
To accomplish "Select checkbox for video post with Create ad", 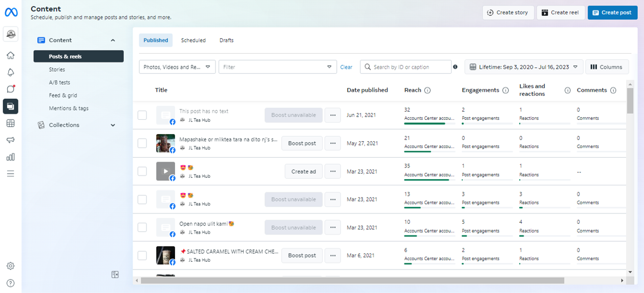I will pos(142,172).
